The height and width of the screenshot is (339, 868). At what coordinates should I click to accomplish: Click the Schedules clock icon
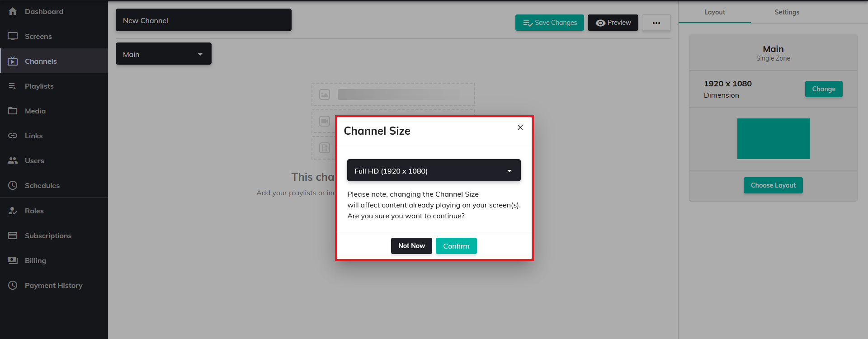coord(13,185)
